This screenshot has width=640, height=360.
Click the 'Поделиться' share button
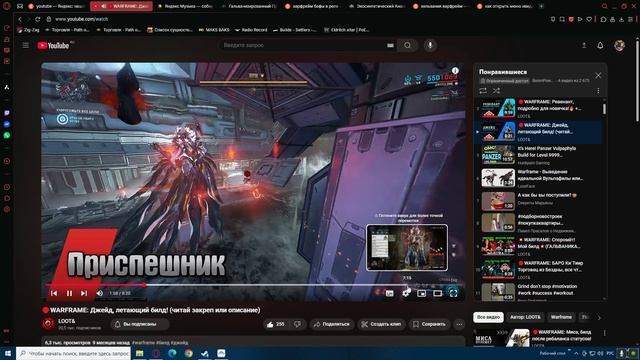331,324
